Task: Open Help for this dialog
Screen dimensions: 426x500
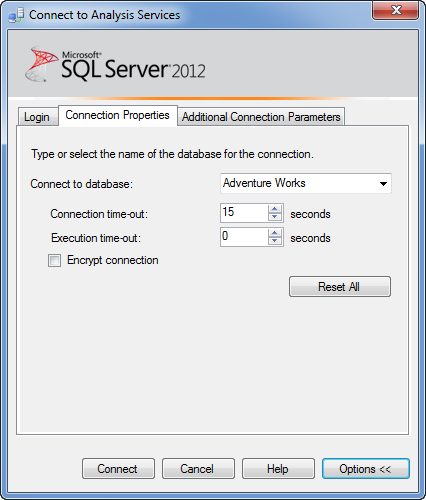Action: coord(278,469)
